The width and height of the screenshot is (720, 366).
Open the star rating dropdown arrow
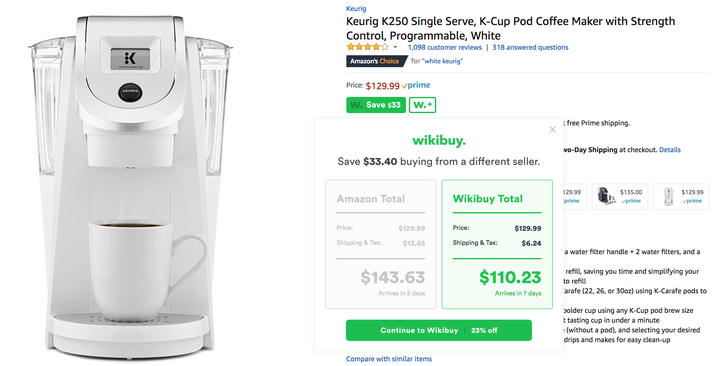coord(395,47)
